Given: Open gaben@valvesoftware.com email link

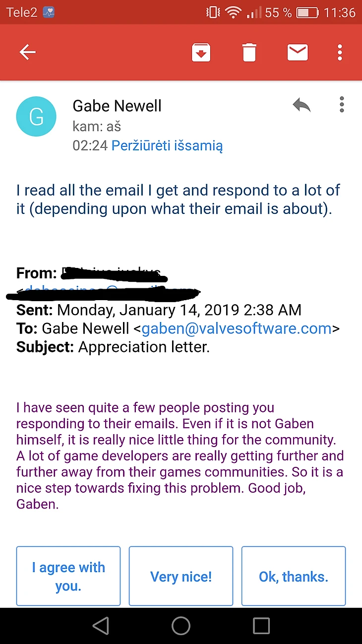Looking at the screenshot, I should (237, 328).
